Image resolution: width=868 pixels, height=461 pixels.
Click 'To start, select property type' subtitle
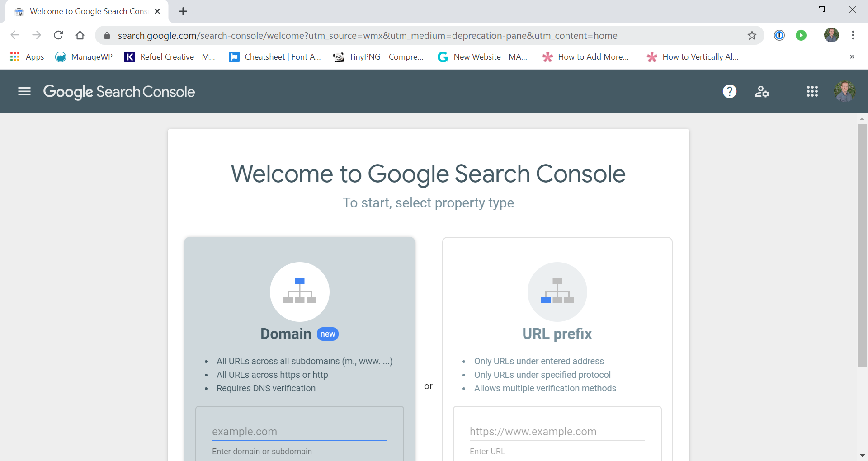tap(428, 203)
